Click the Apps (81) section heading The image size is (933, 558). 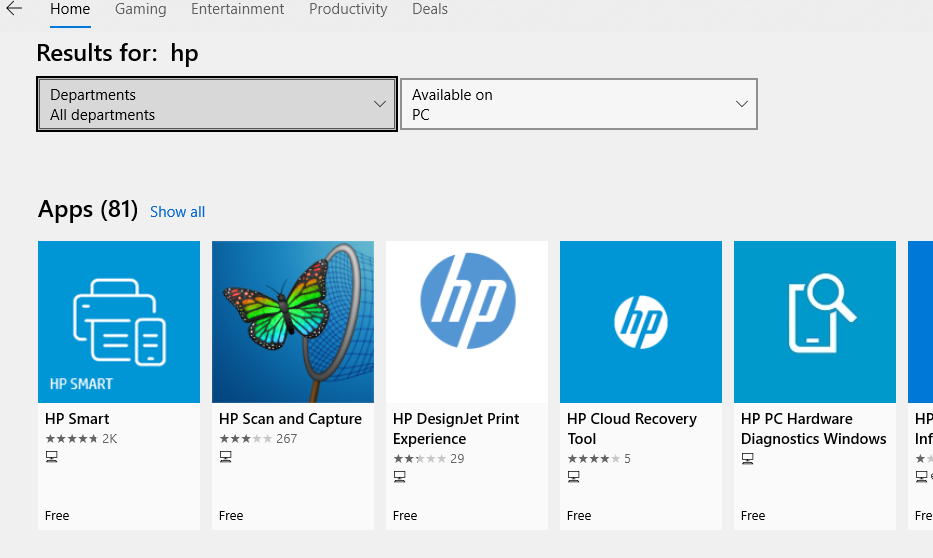click(x=88, y=210)
